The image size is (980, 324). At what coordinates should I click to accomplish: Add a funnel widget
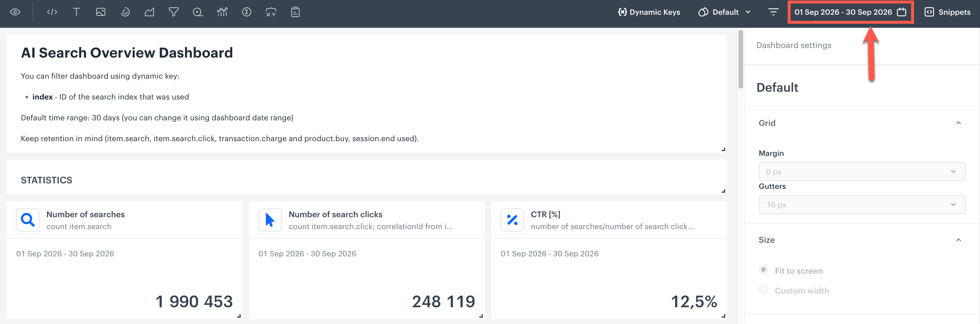[x=173, y=12]
